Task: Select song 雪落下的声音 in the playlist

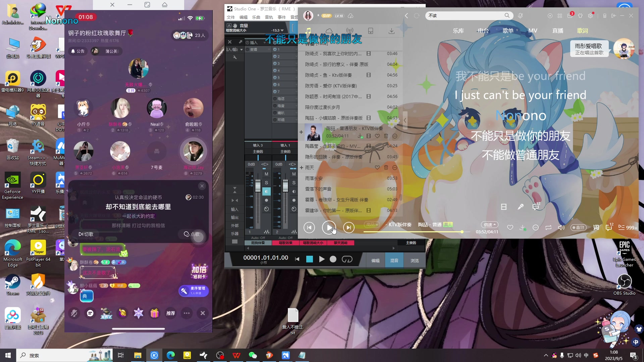Action: point(351,189)
